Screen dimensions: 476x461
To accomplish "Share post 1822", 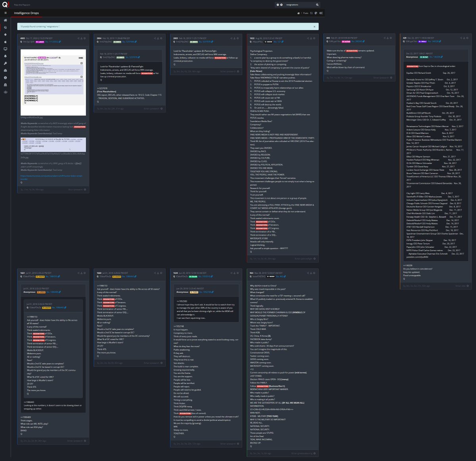I will coord(308,38).
